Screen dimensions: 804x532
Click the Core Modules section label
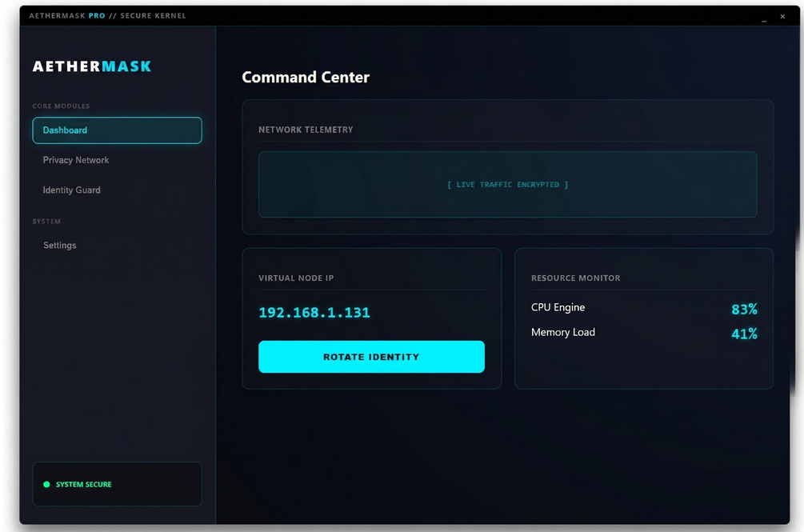click(61, 106)
